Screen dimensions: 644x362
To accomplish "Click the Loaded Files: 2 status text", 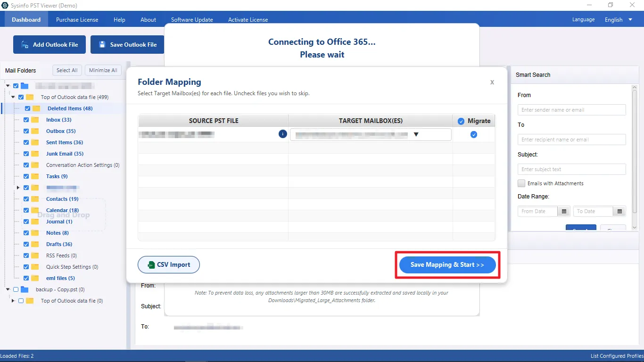I will (x=17, y=356).
